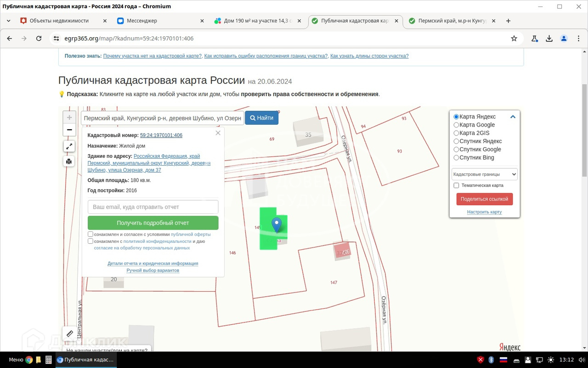
Task: Close the cadastral info popup
Action: 218,133
